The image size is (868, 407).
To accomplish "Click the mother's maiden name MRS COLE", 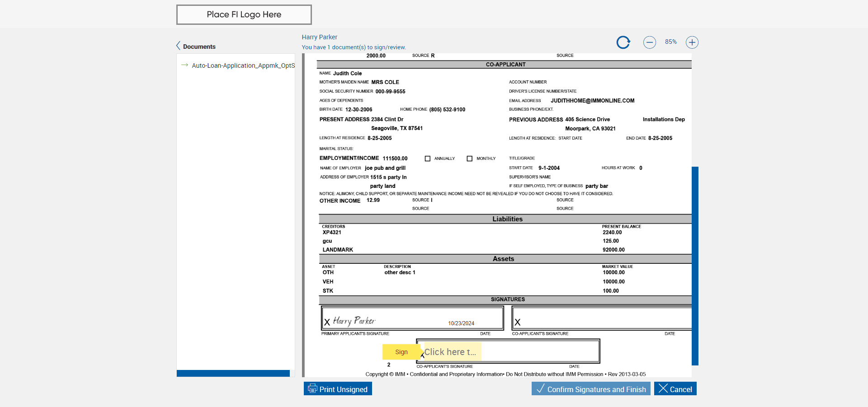I will [x=385, y=82].
